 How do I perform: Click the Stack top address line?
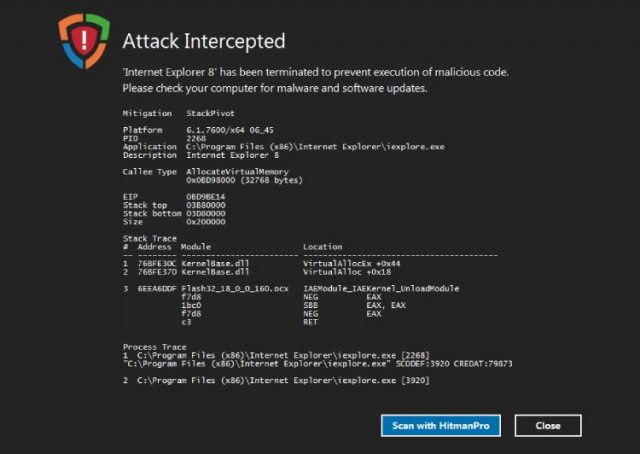click(174, 205)
